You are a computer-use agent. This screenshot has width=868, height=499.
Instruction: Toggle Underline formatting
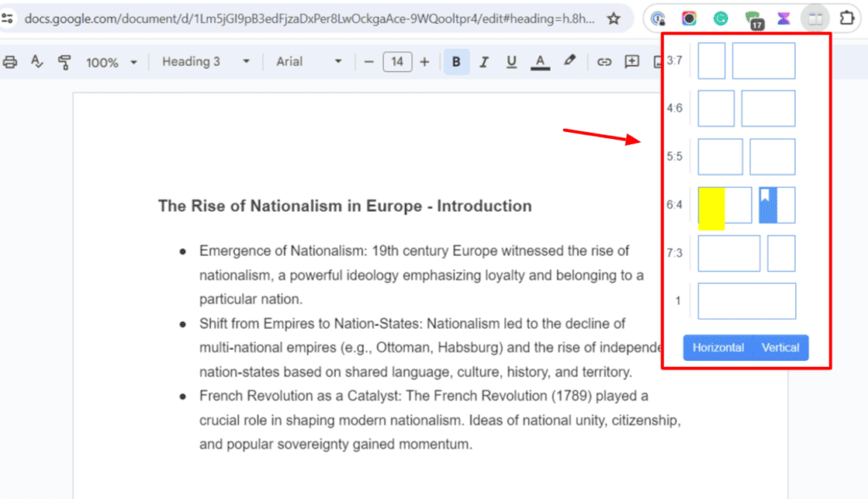tap(511, 62)
